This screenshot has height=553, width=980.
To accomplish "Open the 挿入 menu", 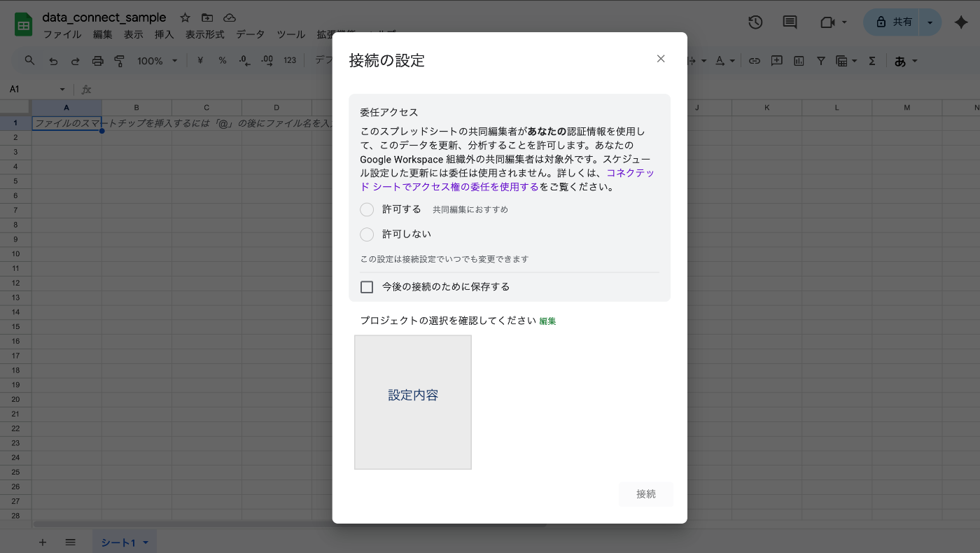I will coord(164,34).
